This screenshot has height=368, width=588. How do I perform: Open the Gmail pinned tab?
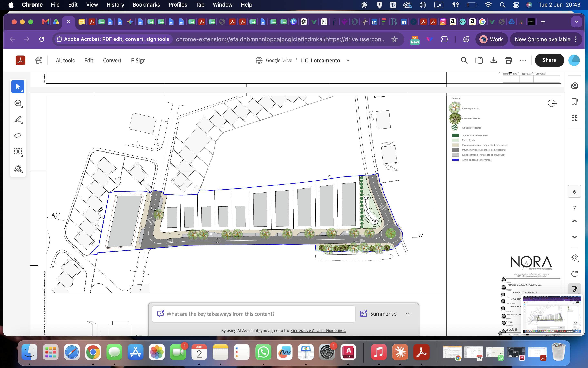point(46,22)
